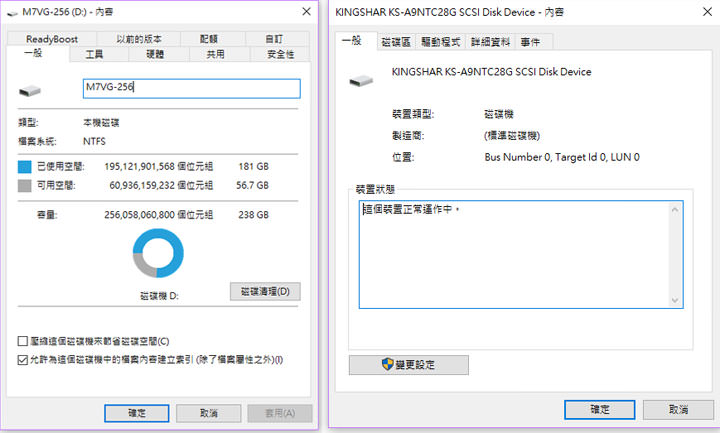This screenshot has width=720, height=433.
Task: Close the M7VG-256 properties window
Action: pyautogui.click(x=307, y=12)
